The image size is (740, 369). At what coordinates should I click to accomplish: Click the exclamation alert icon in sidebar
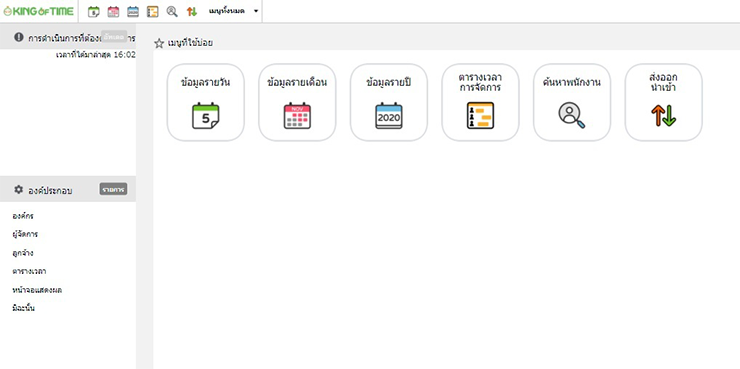coord(18,37)
